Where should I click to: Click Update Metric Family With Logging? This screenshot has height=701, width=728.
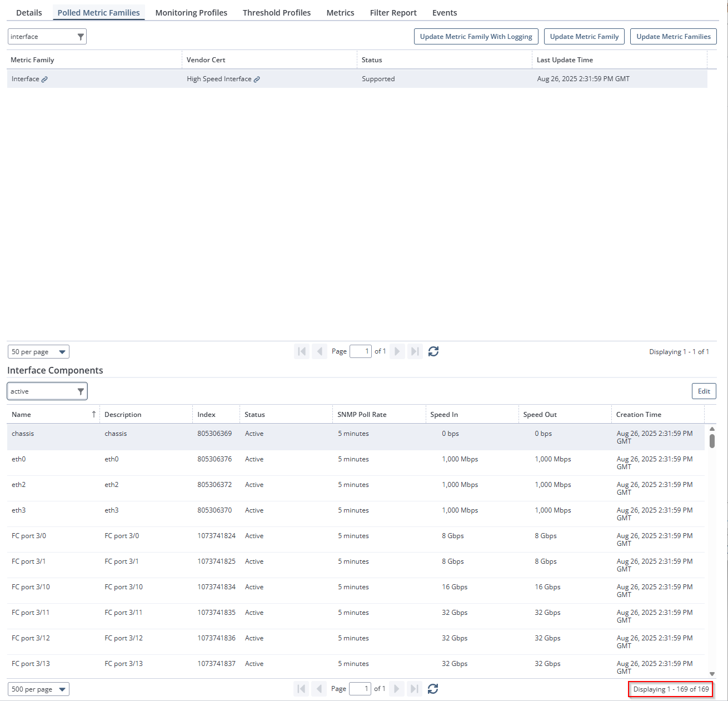pos(476,37)
